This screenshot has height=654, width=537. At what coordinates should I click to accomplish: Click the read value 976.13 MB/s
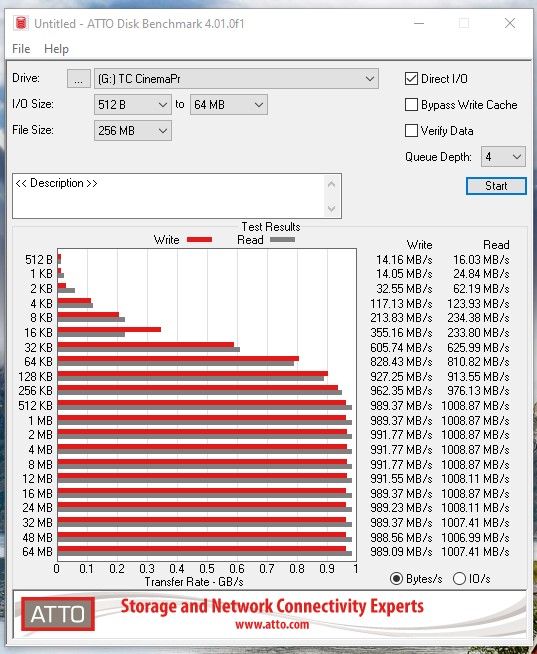(478, 391)
